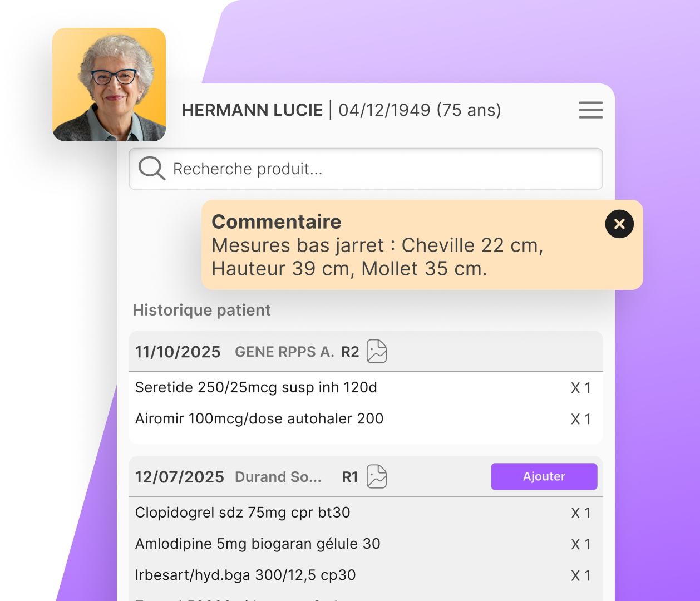Click the magnifying glass search icon
Viewport: 700px width, 601px height.
(x=151, y=169)
